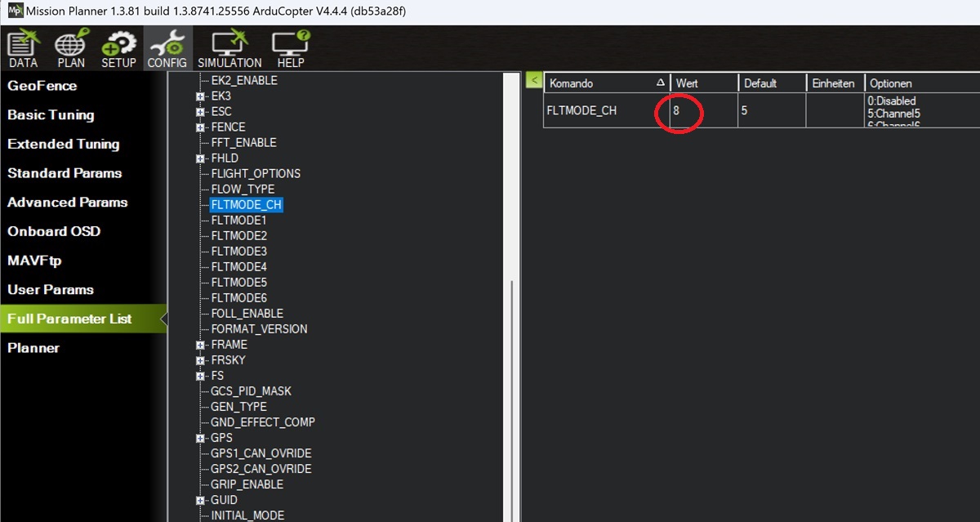The height and width of the screenshot is (522, 980).
Task: Click the options cell listing 0:Disabled
Action: point(922,110)
